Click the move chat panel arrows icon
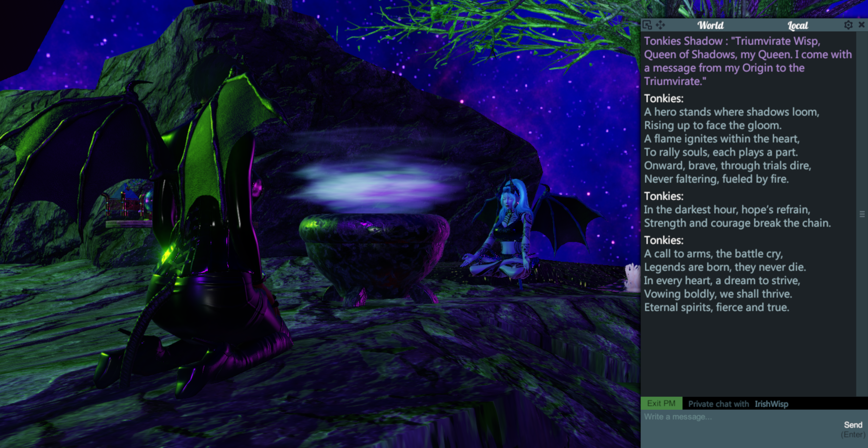Image resolution: width=868 pixels, height=448 pixels. coord(660,25)
